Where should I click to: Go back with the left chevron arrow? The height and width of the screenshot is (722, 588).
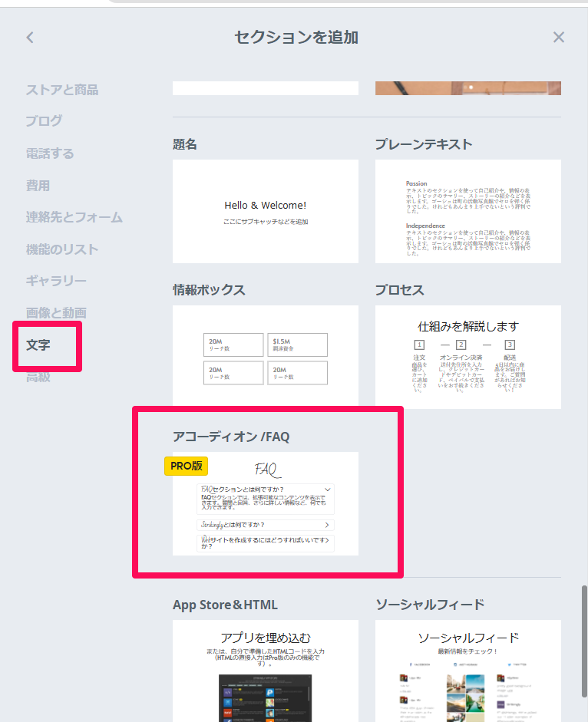click(30, 38)
